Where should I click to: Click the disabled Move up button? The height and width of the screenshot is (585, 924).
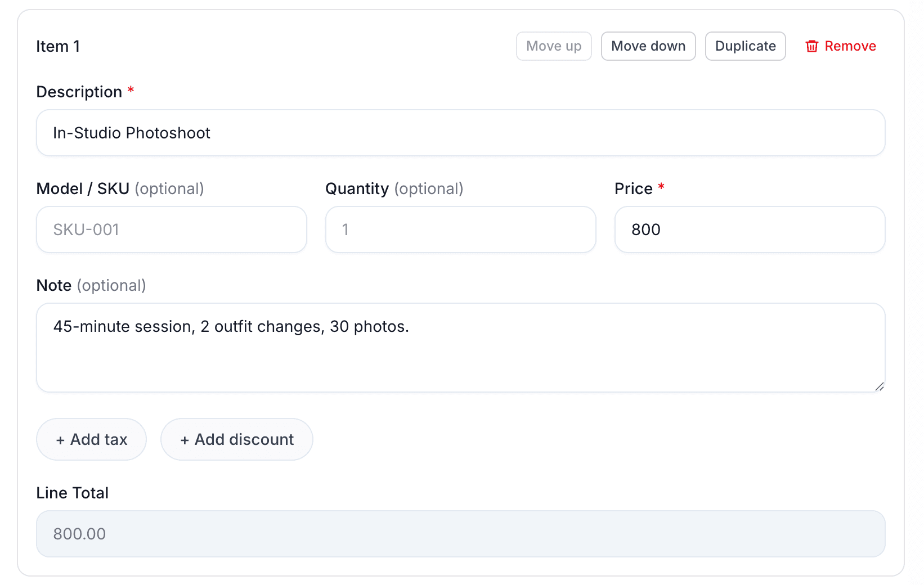[x=554, y=46]
